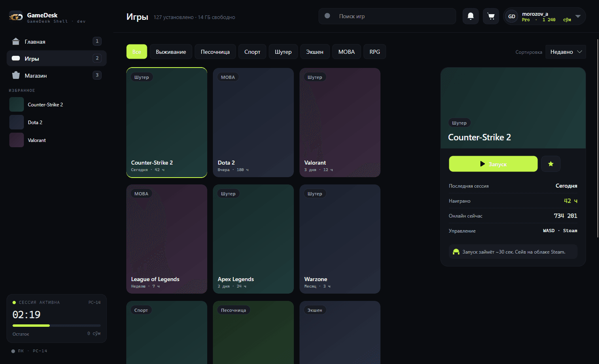Click the Поиск игр search field
Image resolution: width=599 pixels, height=364 pixels.
point(387,16)
